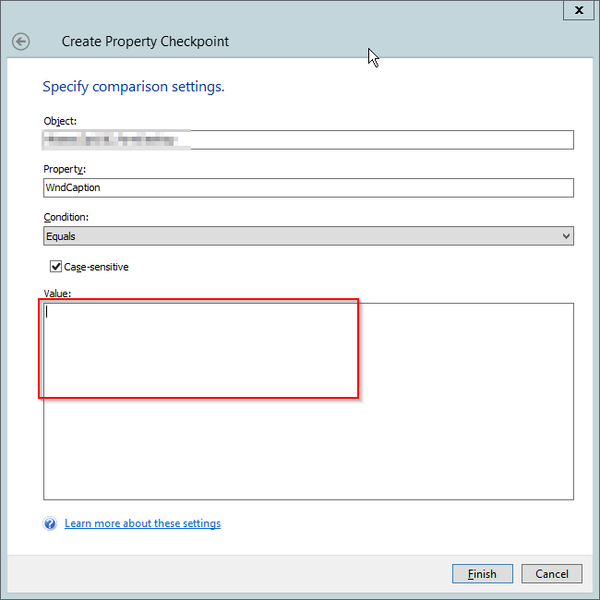Image resolution: width=600 pixels, height=600 pixels.
Task: Click the blue help question mark icon
Action: pos(50,524)
